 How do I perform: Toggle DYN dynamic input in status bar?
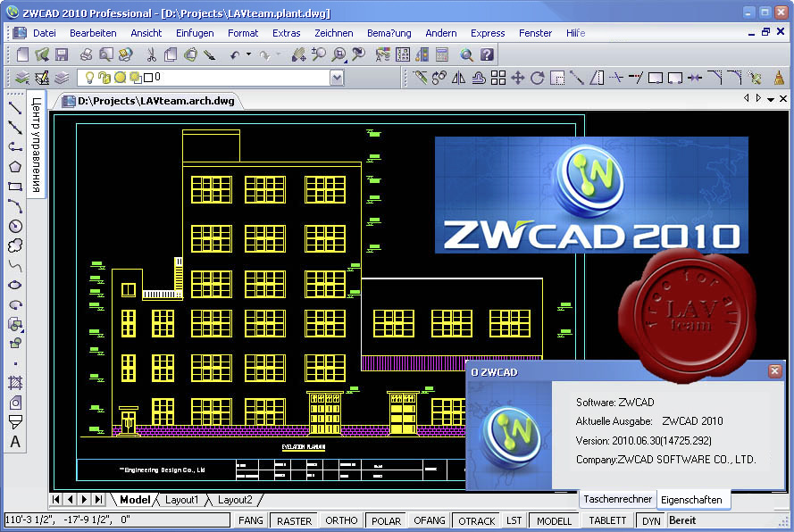click(651, 520)
